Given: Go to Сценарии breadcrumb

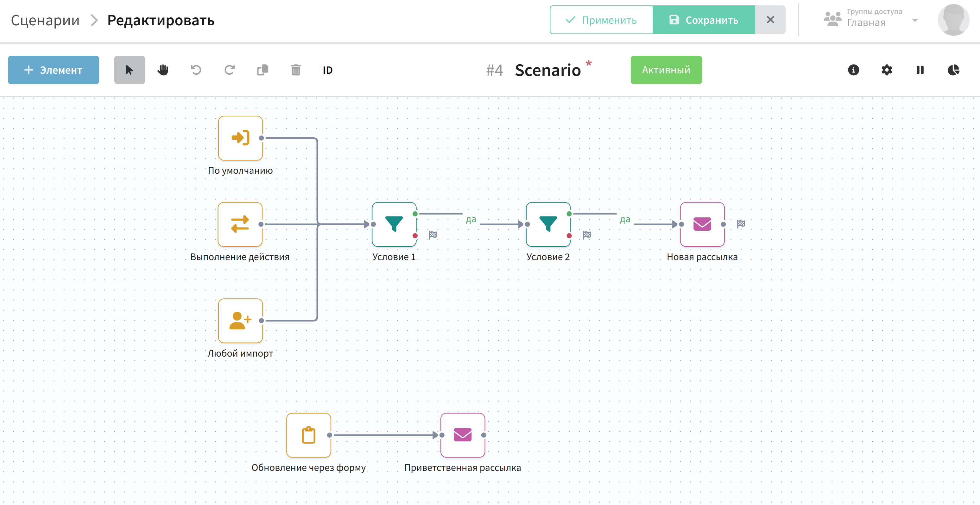Looking at the screenshot, I should pyautogui.click(x=45, y=20).
